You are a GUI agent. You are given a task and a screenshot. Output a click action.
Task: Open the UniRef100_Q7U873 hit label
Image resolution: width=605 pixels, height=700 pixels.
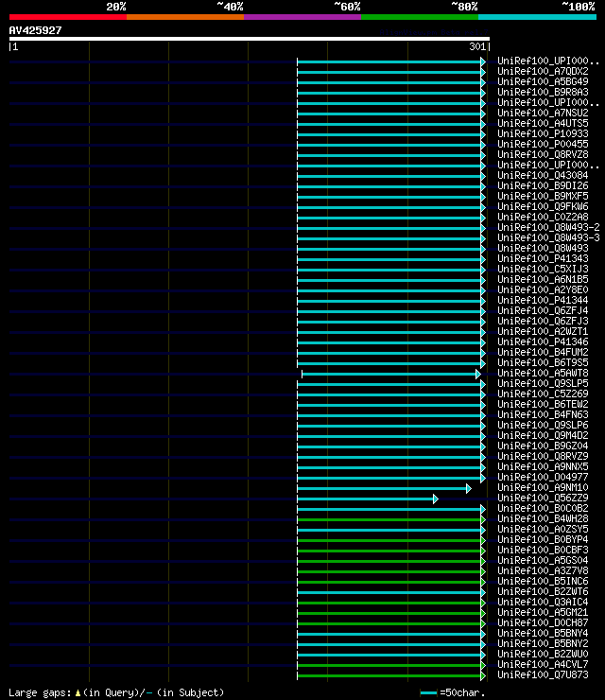click(543, 674)
